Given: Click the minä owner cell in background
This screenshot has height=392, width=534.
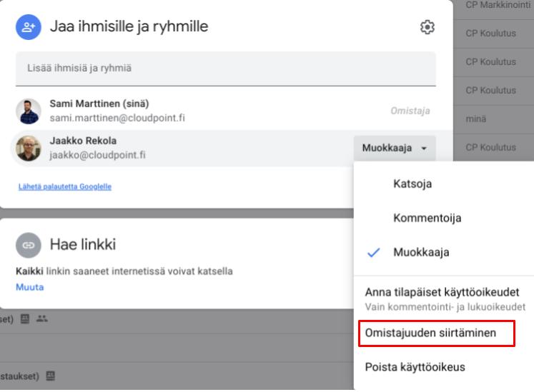Looking at the screenshot, I should 476,119.
